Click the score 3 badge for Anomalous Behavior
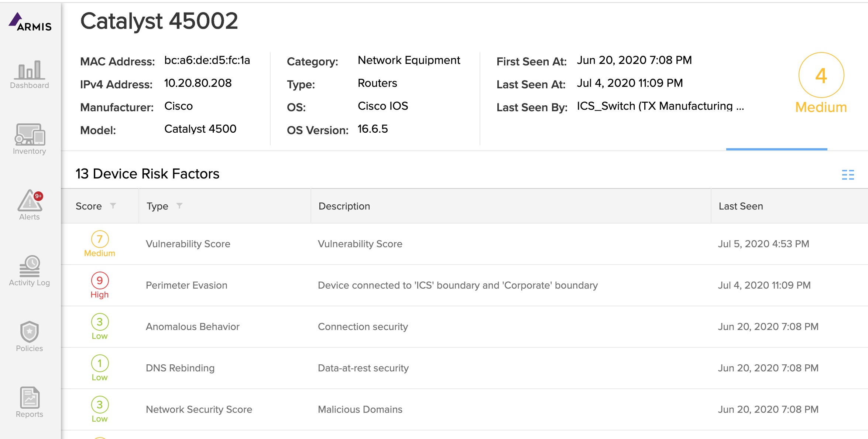868x439 pixels. click(x=100, y=327)
